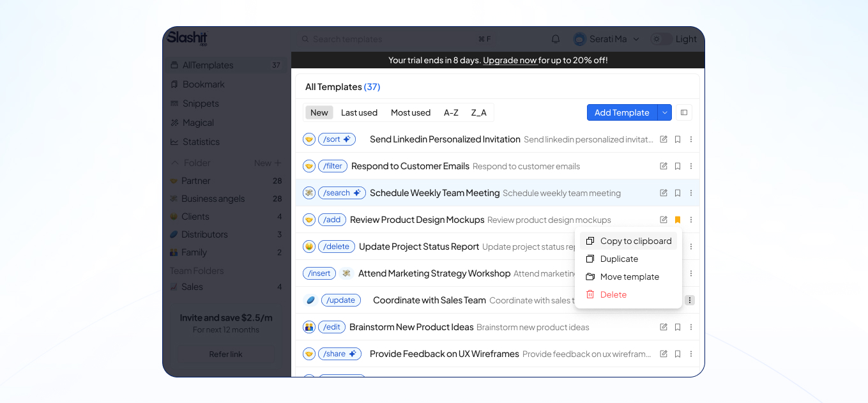This screenshot has height=403, width=868.
Task: Select the Last used sort tab
Action: 359,112
